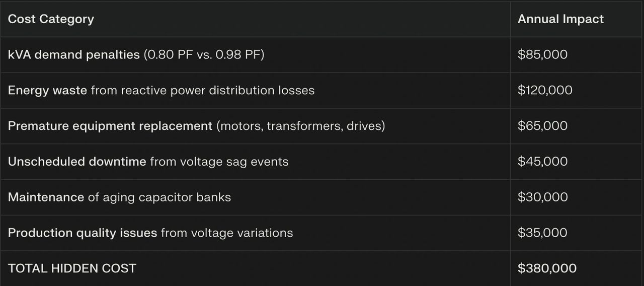This screenshot has height=286, width=644.
Task: Click the text 'from reactive power distribution losses'
Action: click(x=202, y=90)
